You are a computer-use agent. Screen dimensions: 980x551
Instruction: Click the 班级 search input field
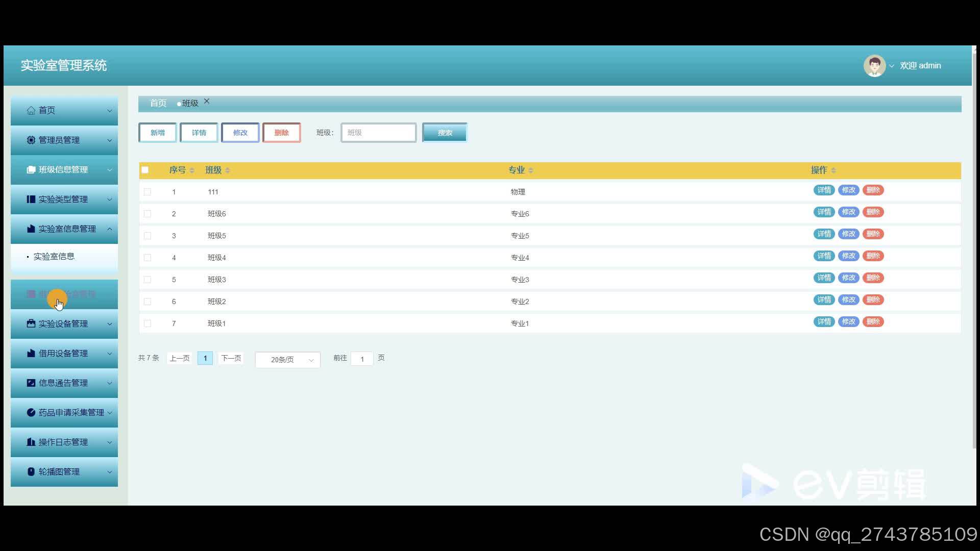tap(378, 133)
